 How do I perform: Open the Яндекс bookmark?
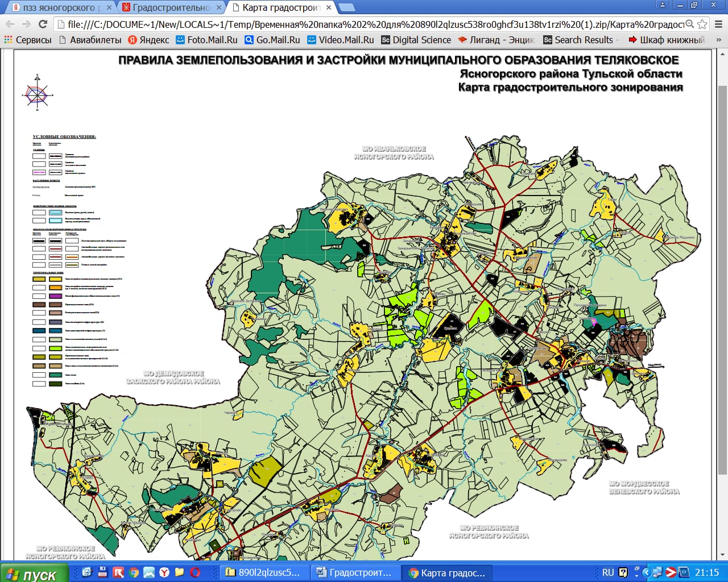click(x=148, y=40)
